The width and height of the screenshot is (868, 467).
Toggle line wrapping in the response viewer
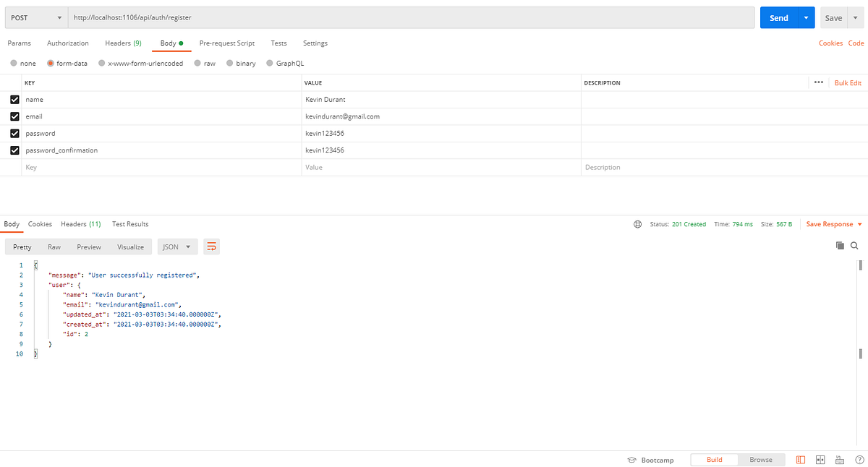click(211, 246)
